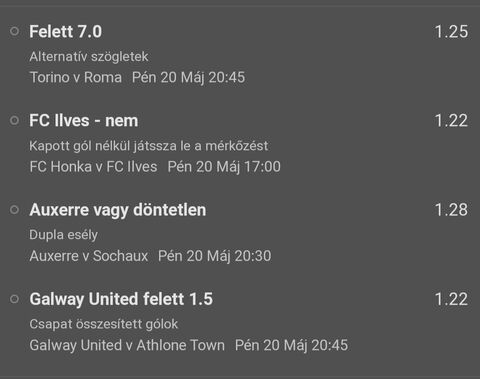The image size is (480, 379).
Task: Click the Dupla esély market label
Action: pyautogui.click(x=63, y=235)
